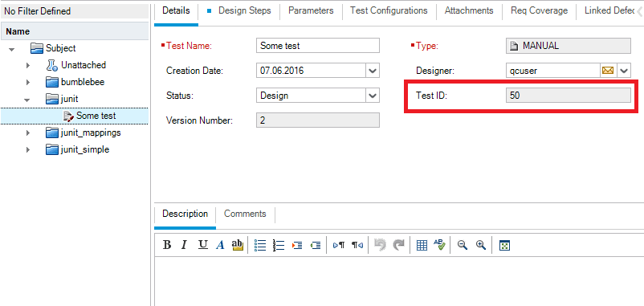Select the Description tab
Image resolution: width=644 pixels, height=306 pixels.
(185, 214)
